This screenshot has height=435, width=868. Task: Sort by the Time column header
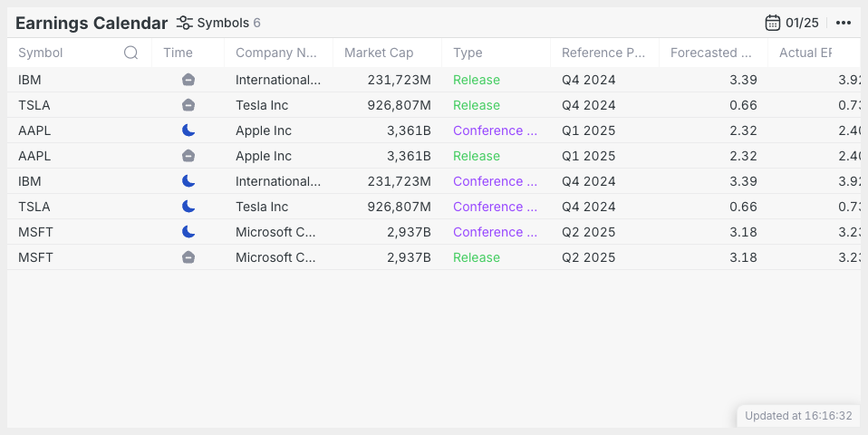pos(178,53)
